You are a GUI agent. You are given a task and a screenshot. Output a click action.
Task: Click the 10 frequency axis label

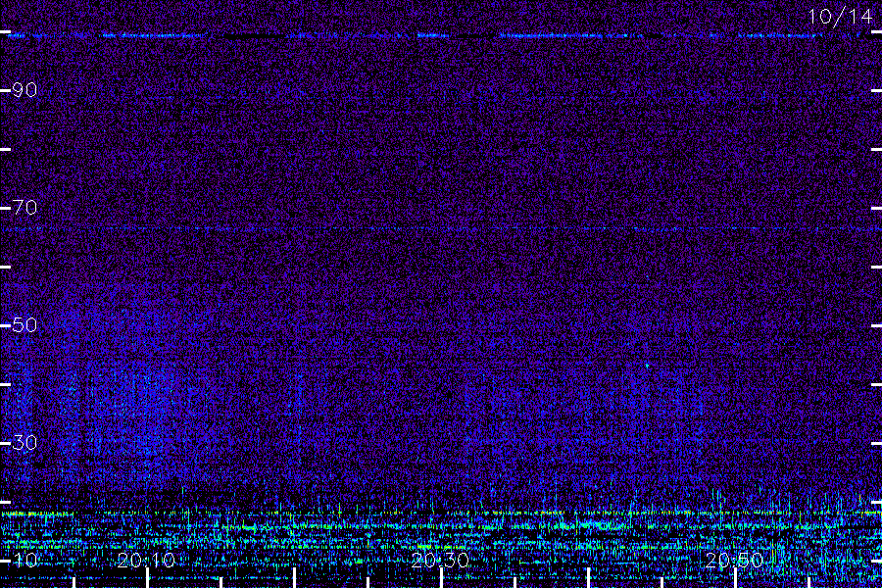click(x=24, y=560)
